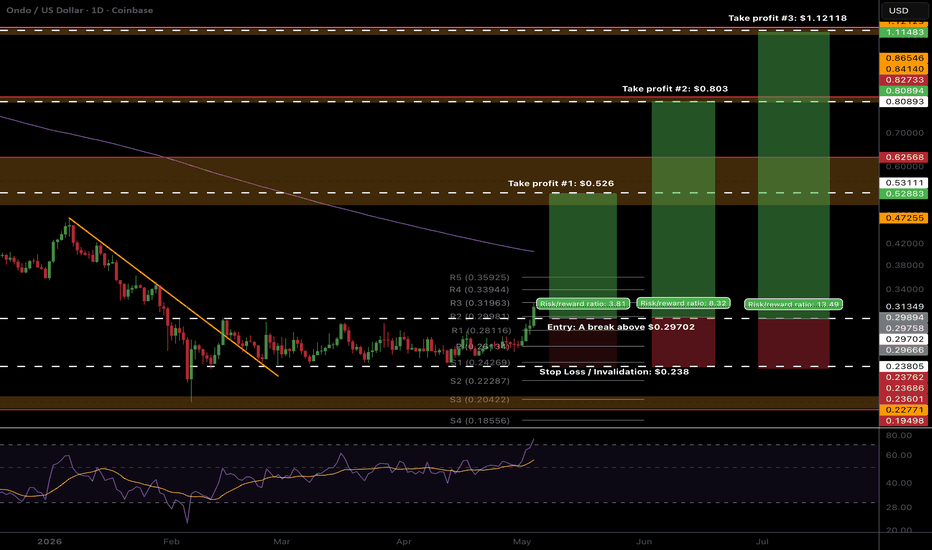932x550 pixels.
Task: Click the red 0.62568 price label
Action: [903, 158]
